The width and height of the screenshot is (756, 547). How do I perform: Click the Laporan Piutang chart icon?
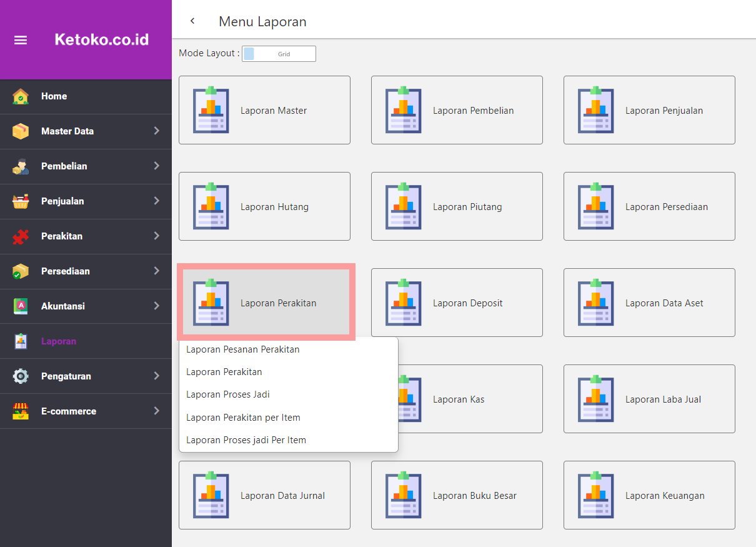point(404,206)
